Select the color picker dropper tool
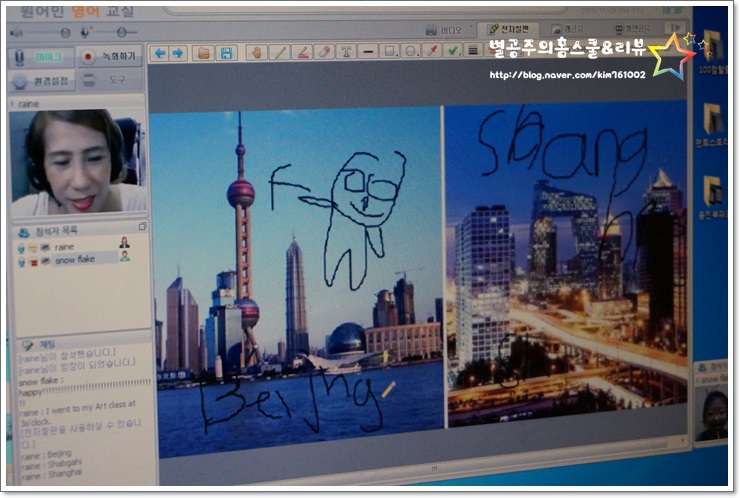Viewport: 740px width, 498px height. click(432, 50)
